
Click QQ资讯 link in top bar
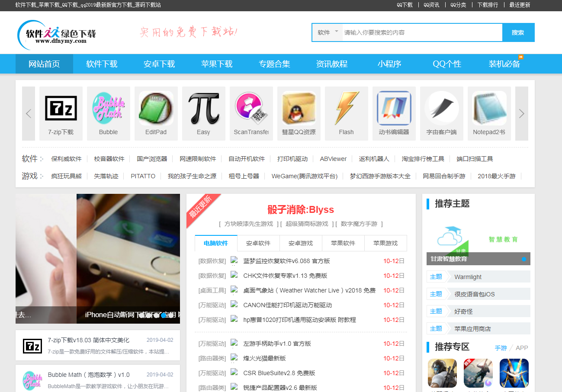click(431, 5)
